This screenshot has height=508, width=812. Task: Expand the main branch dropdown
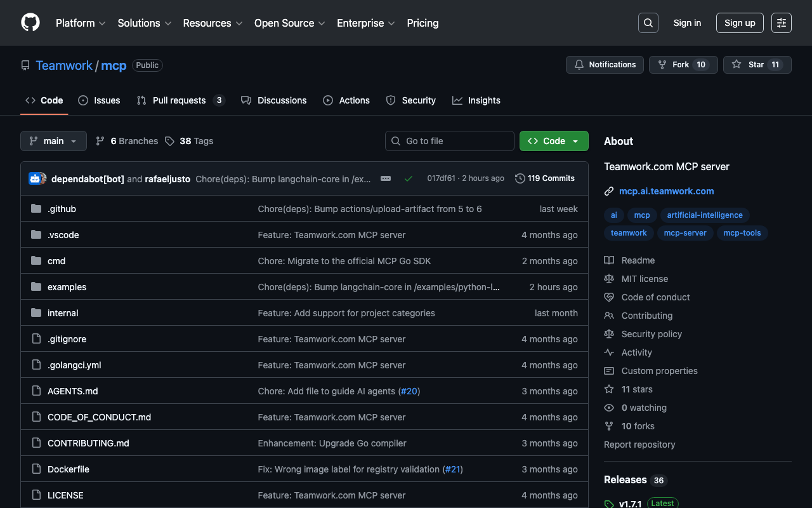[53, 141]
